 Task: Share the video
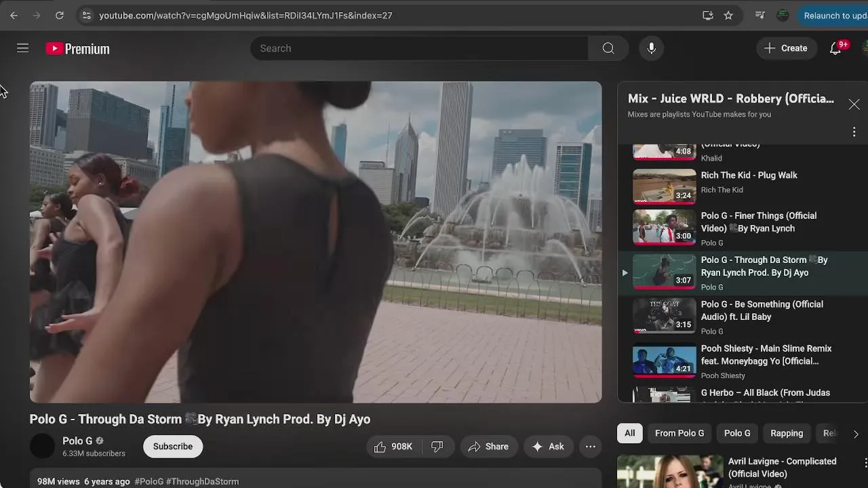(488, 446)
